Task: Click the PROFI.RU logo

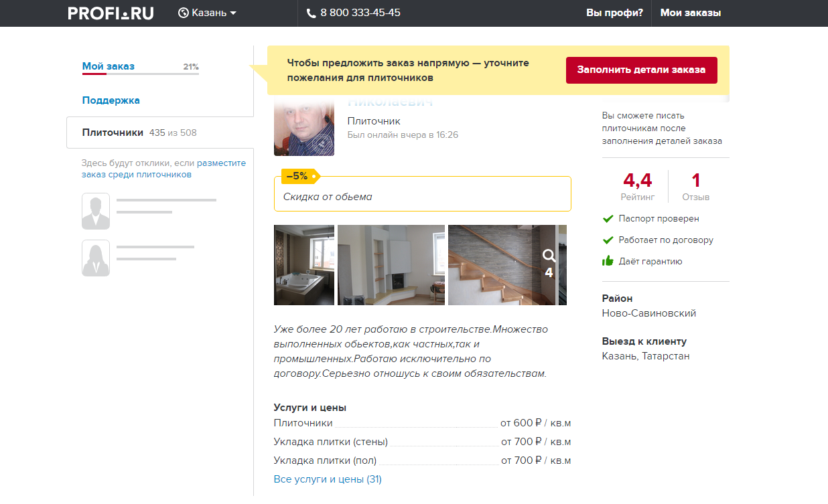Action: pyautogui.click(x=111, y=13)
